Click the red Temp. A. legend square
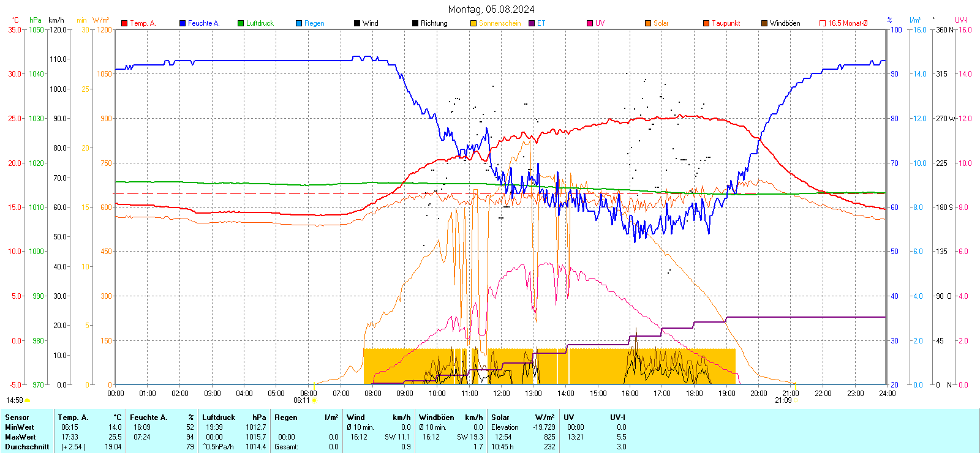The width and height of the screenshot is (980, 453). (x=124, y=23)
